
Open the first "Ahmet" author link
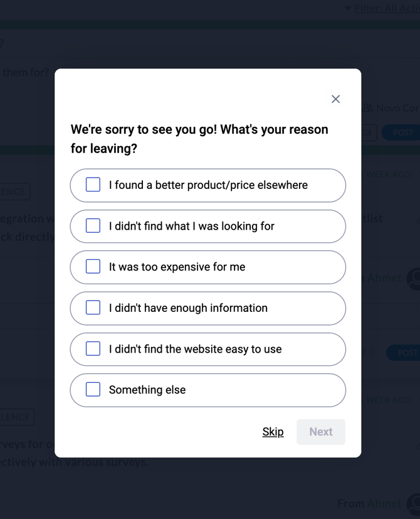pos(384,278)
